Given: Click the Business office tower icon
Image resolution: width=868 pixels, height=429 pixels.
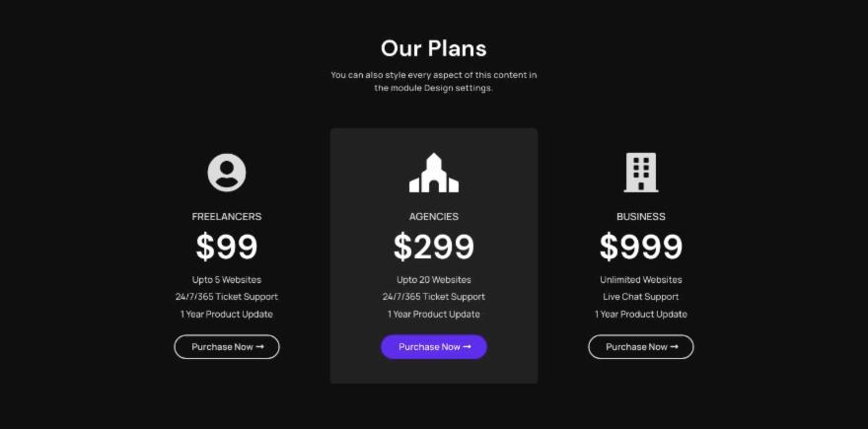Looking at the screenshot, I should point(641,173).
